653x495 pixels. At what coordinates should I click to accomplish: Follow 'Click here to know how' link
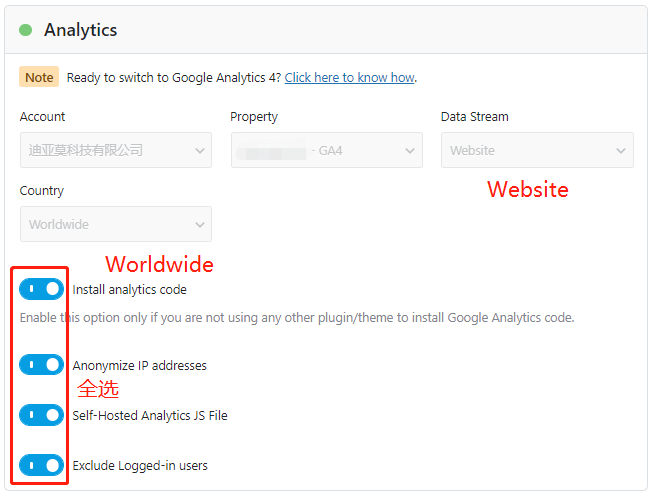pyautogui.click(x=349, y=77)
